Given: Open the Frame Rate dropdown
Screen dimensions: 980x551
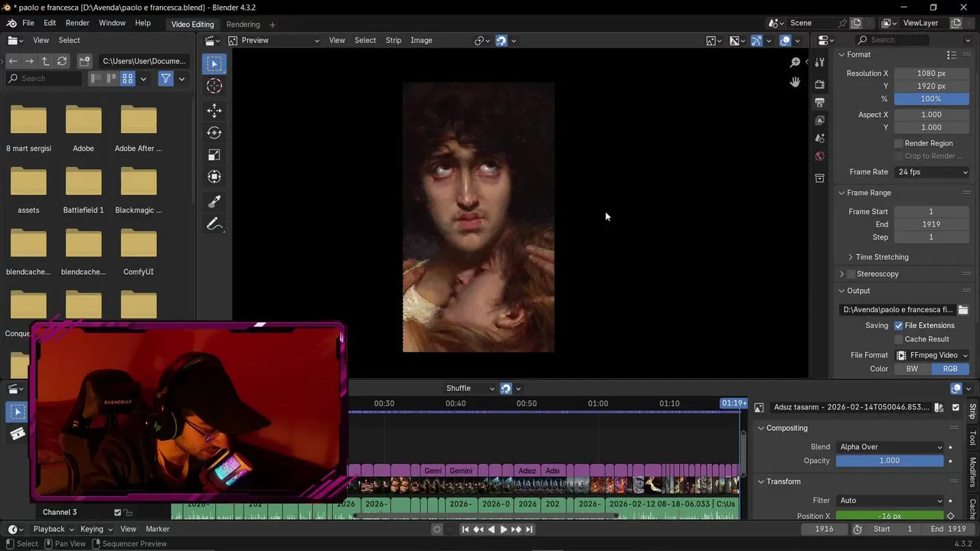Looking at the screenshot, I should [932, 172].
